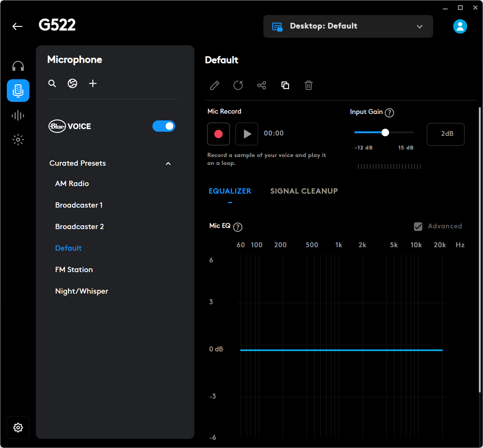483x448 pixels.
Task: Click the flat EQ curve line
Action: point(341,350)
